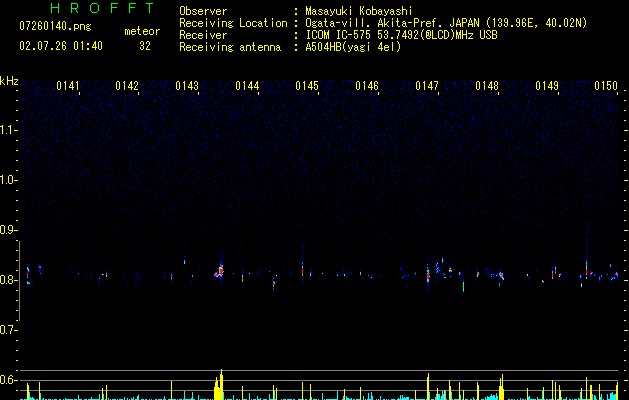This screenshot has width=629, height=400.
Task: Click the 0.8 kHz axis label
Action: point(9,280)
